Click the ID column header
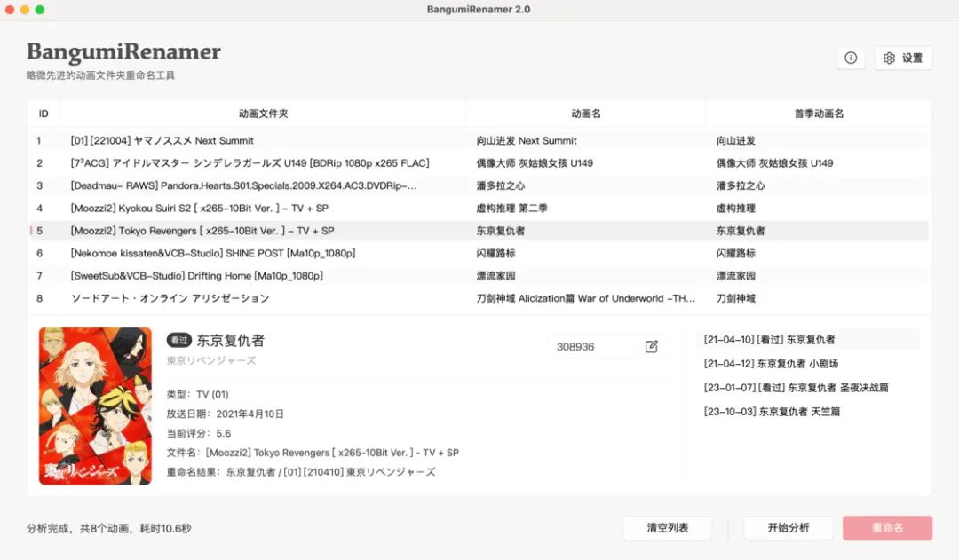959x560 pixels. click(44, 114)
